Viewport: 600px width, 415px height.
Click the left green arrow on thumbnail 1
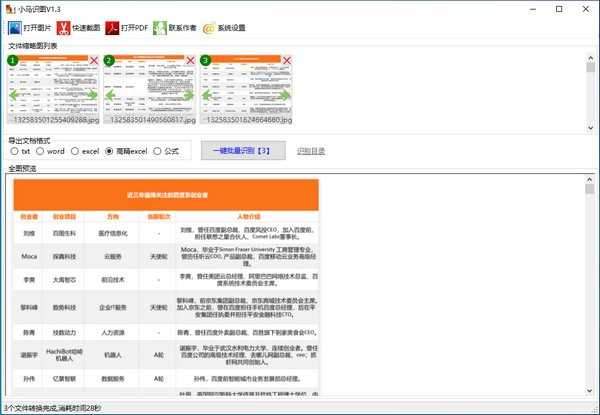point(15,94)
